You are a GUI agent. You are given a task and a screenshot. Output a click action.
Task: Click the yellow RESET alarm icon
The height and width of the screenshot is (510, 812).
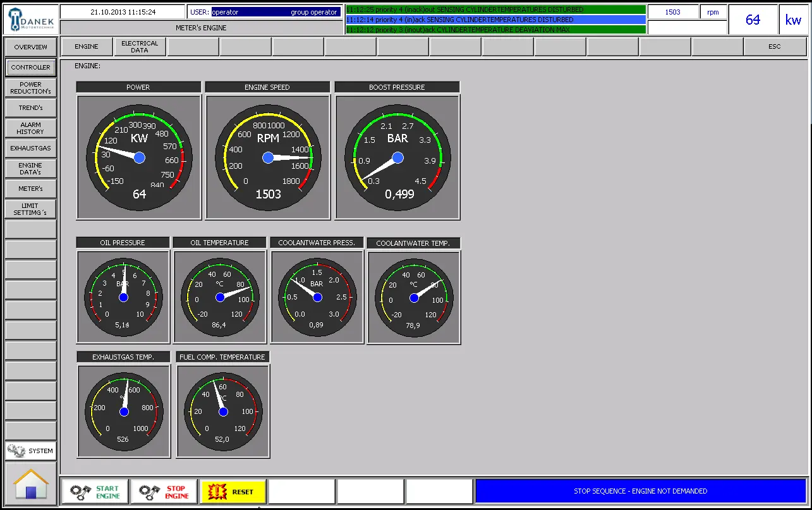click(233, 491)
